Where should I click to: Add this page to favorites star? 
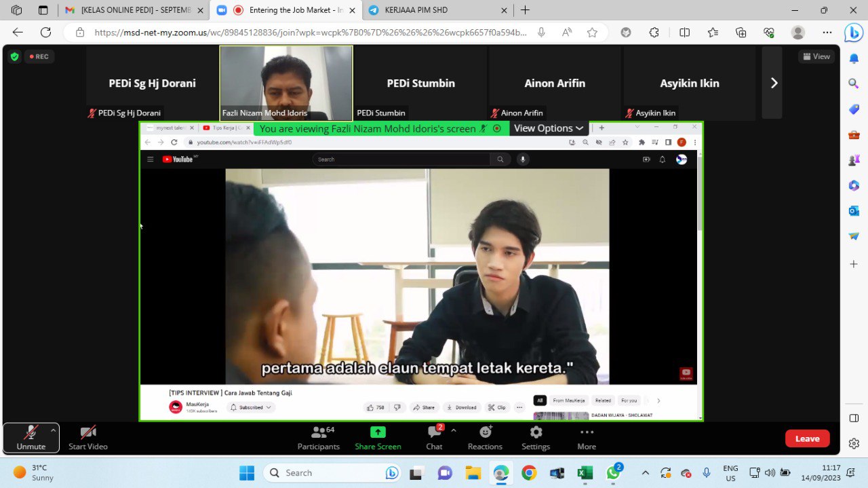tap(592, 32)
